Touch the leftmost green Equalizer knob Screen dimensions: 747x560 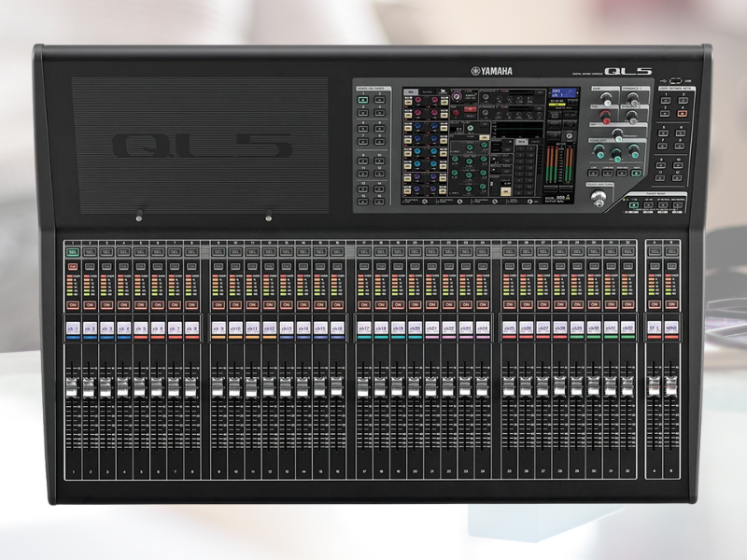599,151
